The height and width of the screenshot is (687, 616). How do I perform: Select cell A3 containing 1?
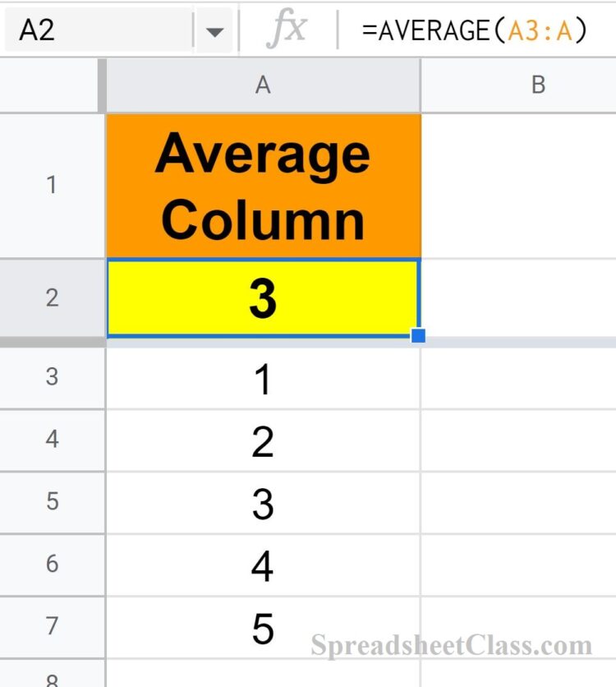click(x=263, y=378)
